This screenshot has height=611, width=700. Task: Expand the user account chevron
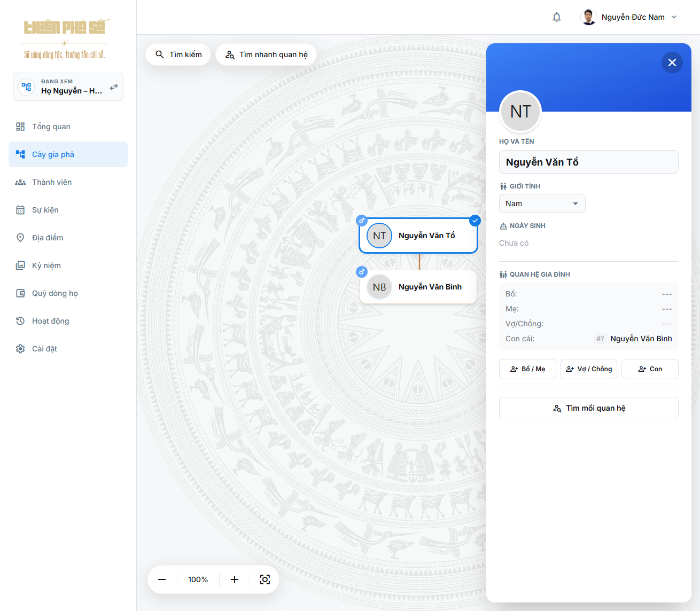674,17
